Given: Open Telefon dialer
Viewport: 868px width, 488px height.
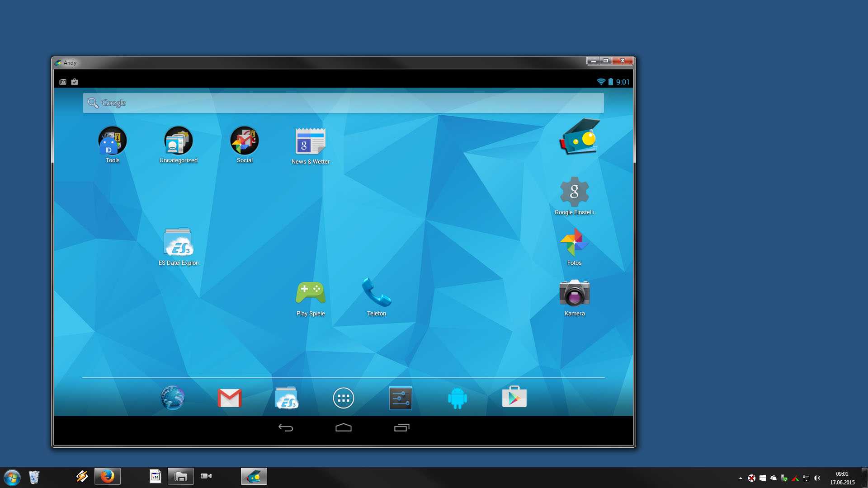Looking at the screenshot, I should 376,296.
